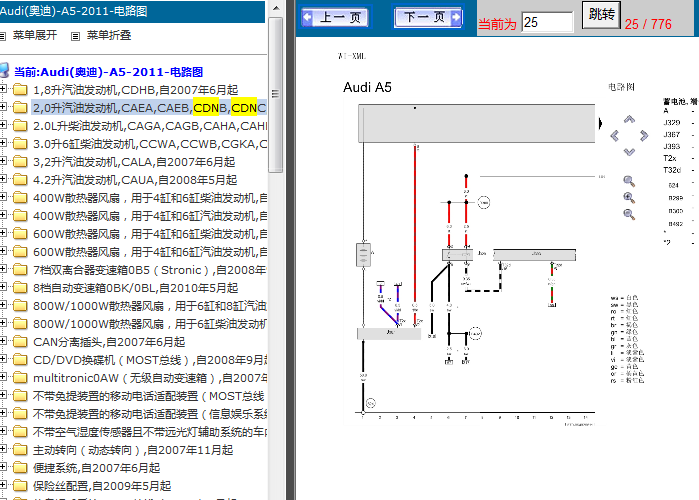The width and height of the screenshot is (699, 500).
Task: Expand the CAN分离插头 node
Action: tap(3, 341)
